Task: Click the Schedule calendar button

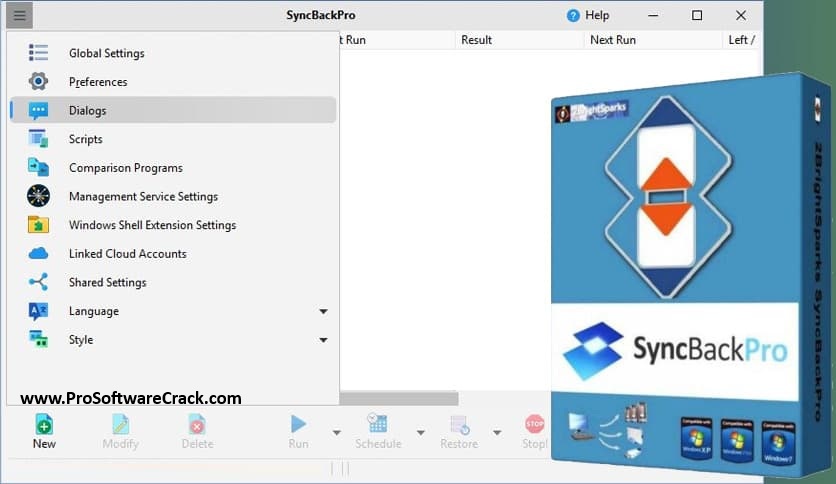Action: point(378,432)
